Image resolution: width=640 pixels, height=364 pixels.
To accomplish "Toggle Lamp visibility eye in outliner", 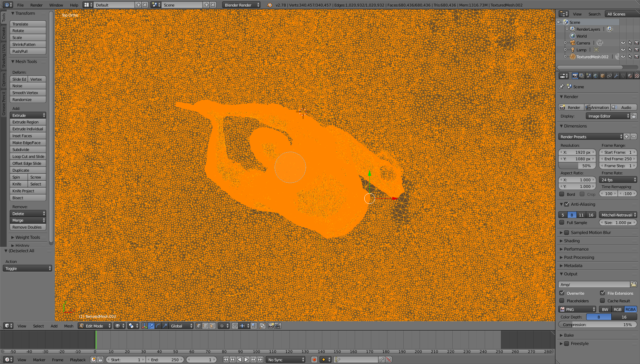I will (623, 50).
